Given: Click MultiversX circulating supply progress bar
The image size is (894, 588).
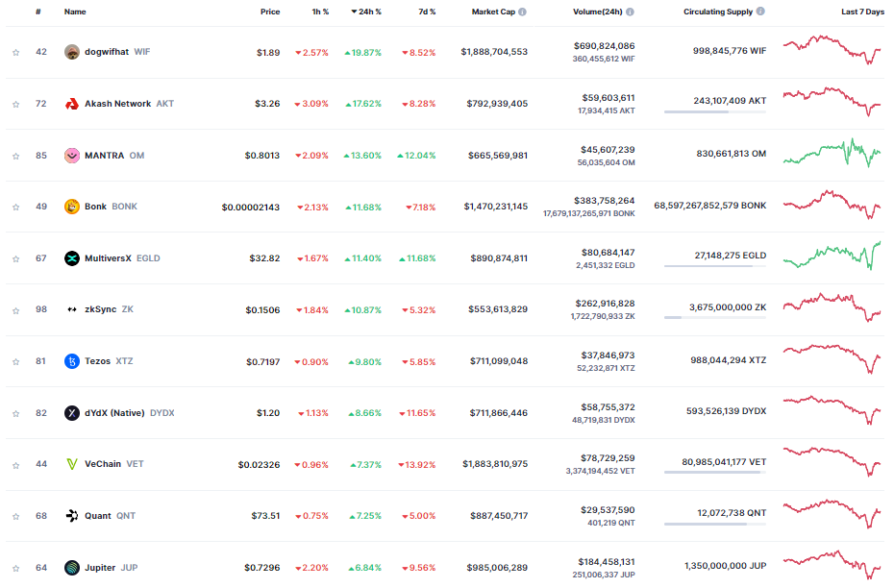Looking at the screenshot, I should [x=715, y=266].
